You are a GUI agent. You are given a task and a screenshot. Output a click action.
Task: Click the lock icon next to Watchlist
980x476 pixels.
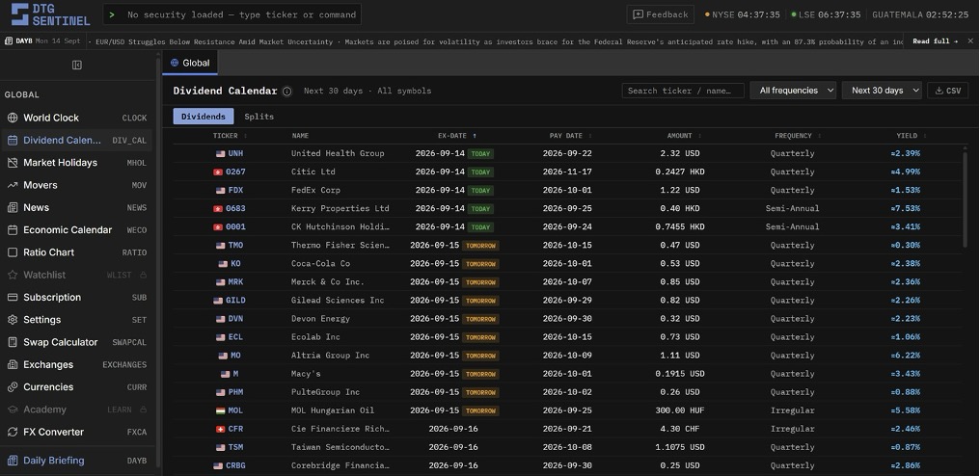click(x=143, y=275)
